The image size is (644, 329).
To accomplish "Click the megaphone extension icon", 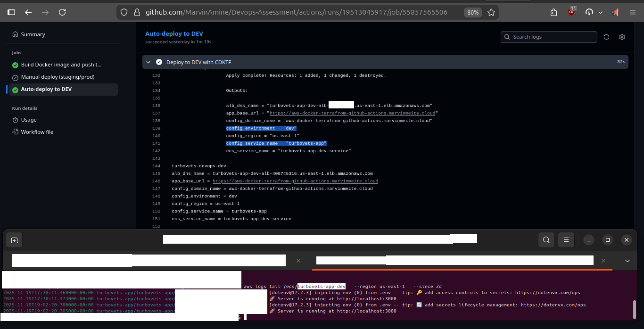I will [615, 12].
